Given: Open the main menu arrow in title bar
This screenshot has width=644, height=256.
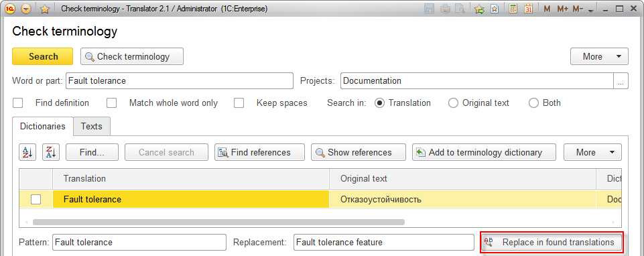Looking at the screenshot, I should point(26,9).
